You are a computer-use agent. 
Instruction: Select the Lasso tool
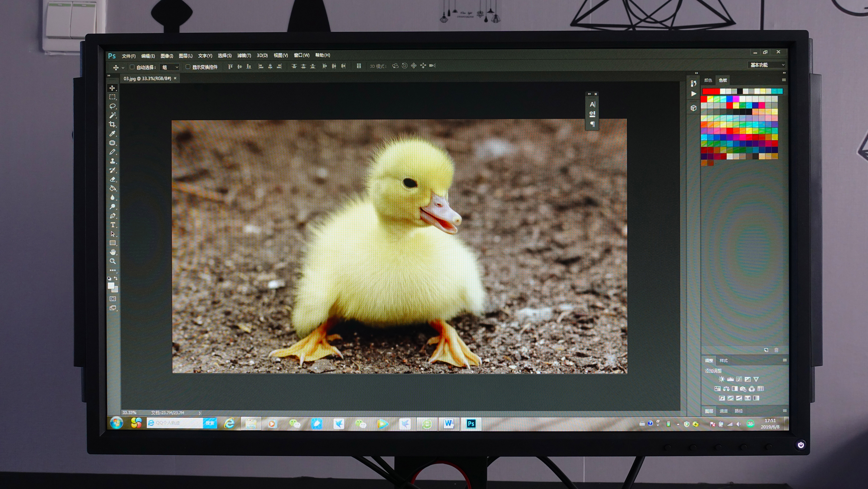coord(112,106)
